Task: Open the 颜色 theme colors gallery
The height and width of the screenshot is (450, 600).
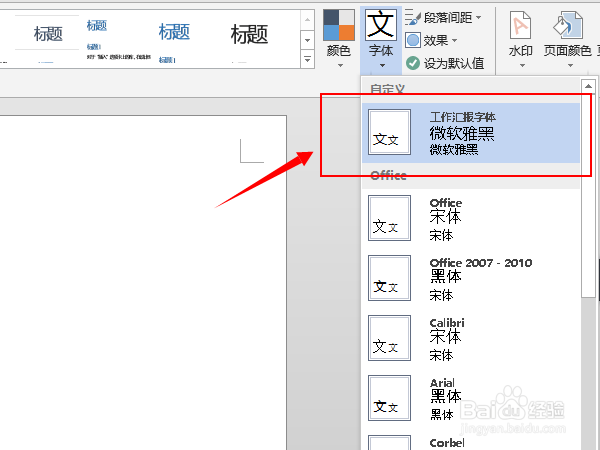Action: 339,39
